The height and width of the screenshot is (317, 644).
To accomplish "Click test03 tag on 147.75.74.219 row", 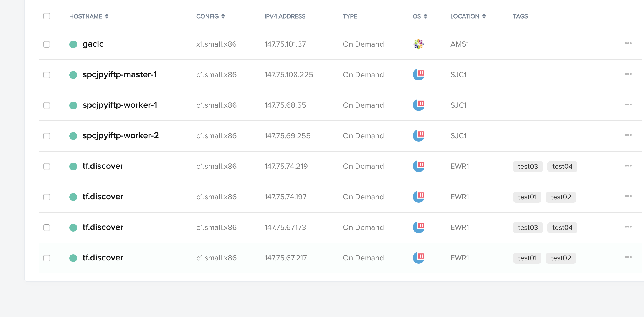I will click(528, 167).
